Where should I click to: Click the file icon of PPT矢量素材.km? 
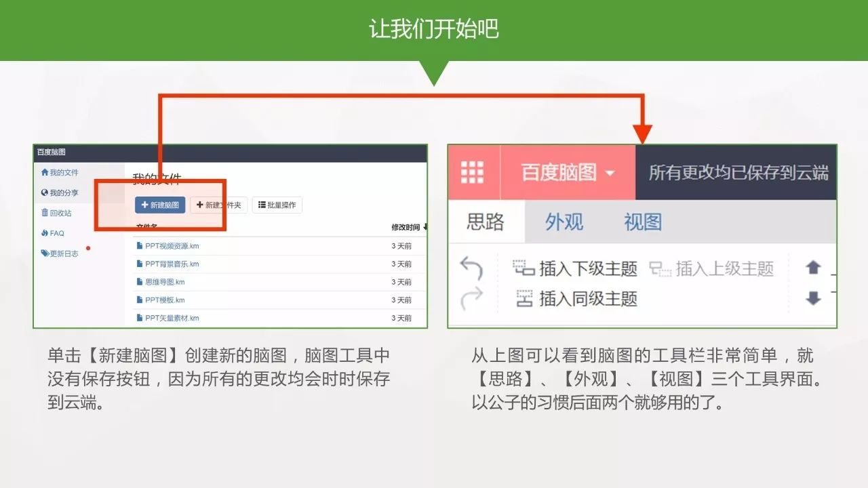pos(140,318)
